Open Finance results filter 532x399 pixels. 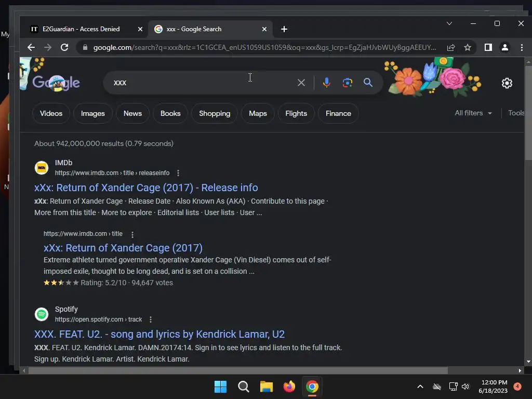click(x=338, y=113)
